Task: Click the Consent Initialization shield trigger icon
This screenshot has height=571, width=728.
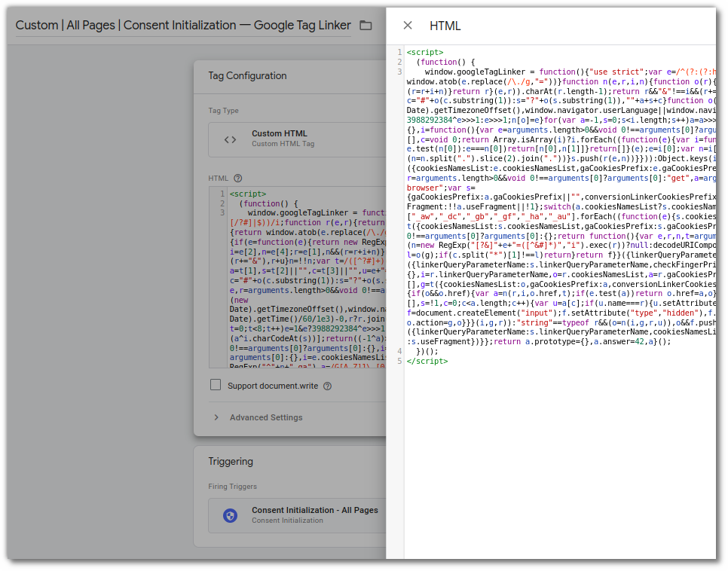Action: 231,515
